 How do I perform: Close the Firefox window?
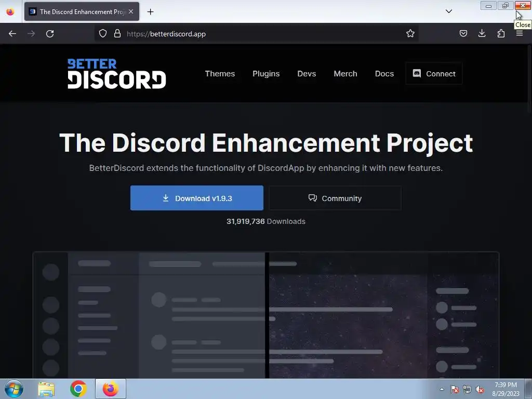523,5
